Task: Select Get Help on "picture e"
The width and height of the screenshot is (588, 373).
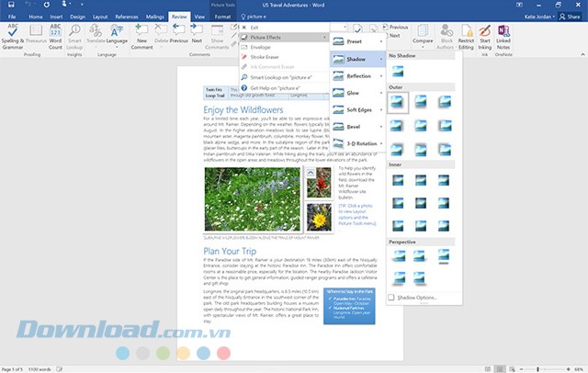Action: (x=284, y=88)
